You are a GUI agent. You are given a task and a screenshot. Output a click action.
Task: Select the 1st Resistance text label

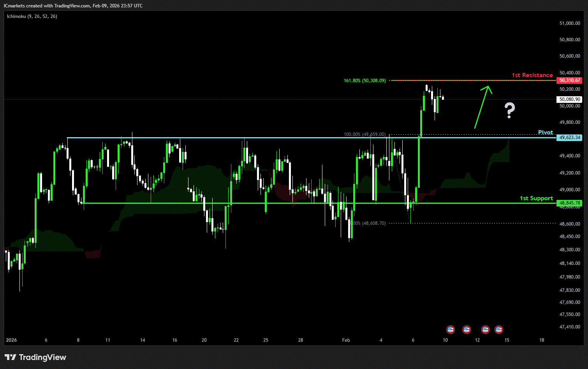coord(532,75)
